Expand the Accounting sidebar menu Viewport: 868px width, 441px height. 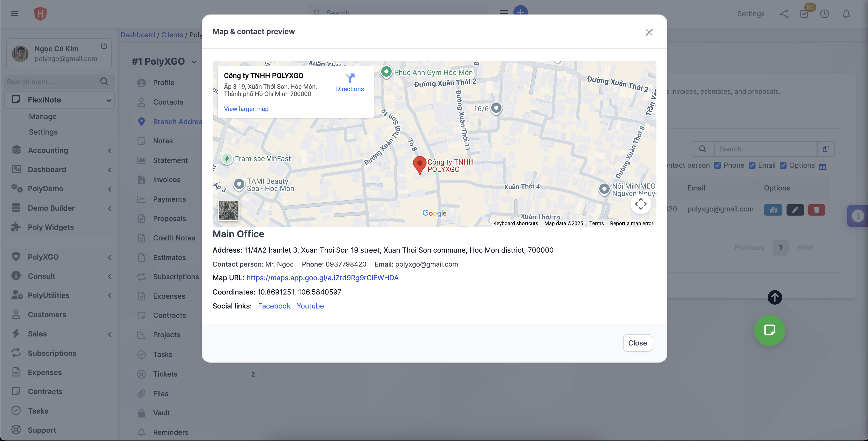point(109,151)
